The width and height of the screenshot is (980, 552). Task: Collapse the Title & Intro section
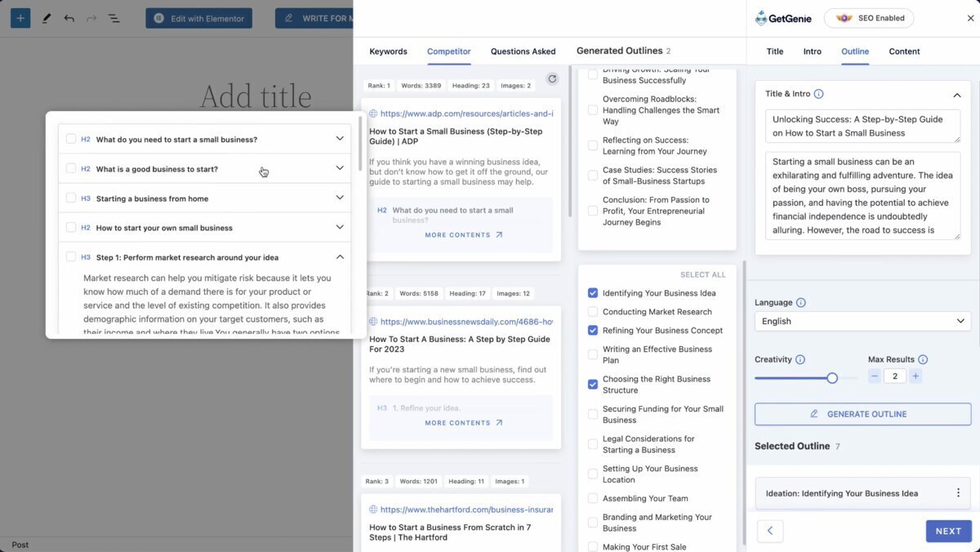[957, 95]
